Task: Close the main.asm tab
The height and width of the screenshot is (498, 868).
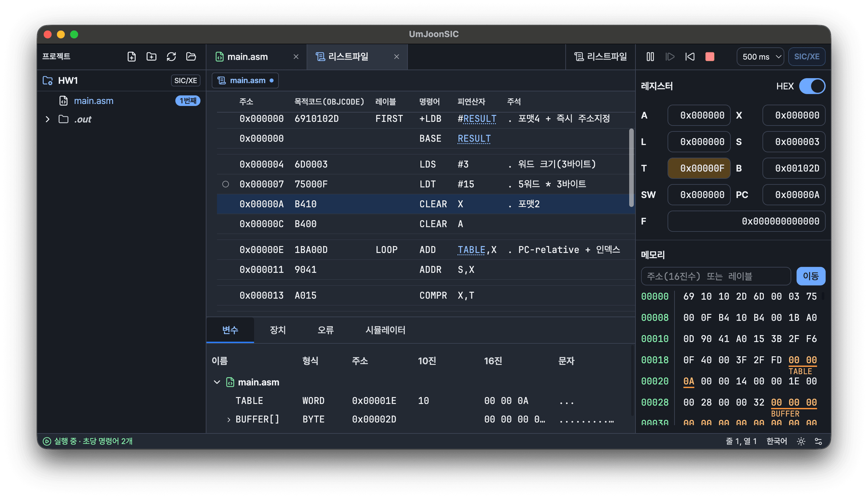Action: 296,57
